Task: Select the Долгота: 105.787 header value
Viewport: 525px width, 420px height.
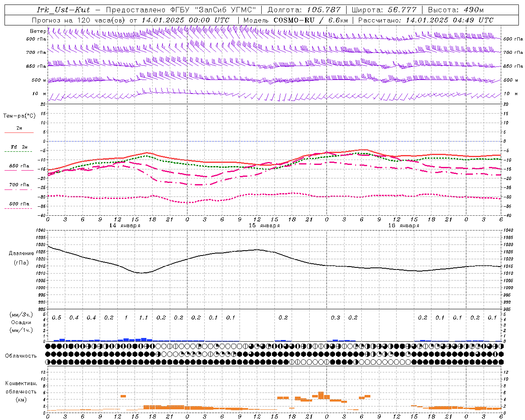Action: pos(304,10)
